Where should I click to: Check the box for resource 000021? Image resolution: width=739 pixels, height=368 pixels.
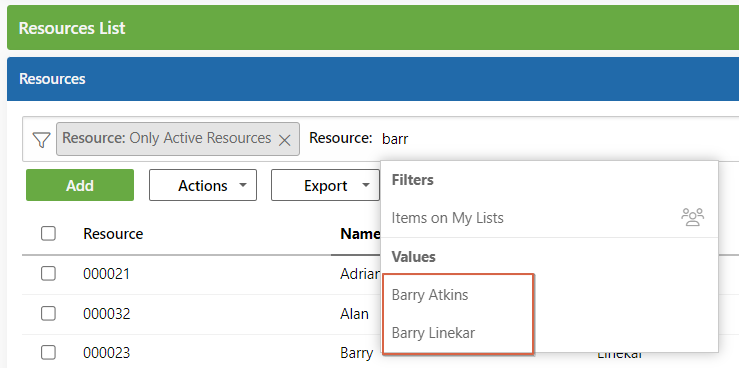(x=48, y=273)
